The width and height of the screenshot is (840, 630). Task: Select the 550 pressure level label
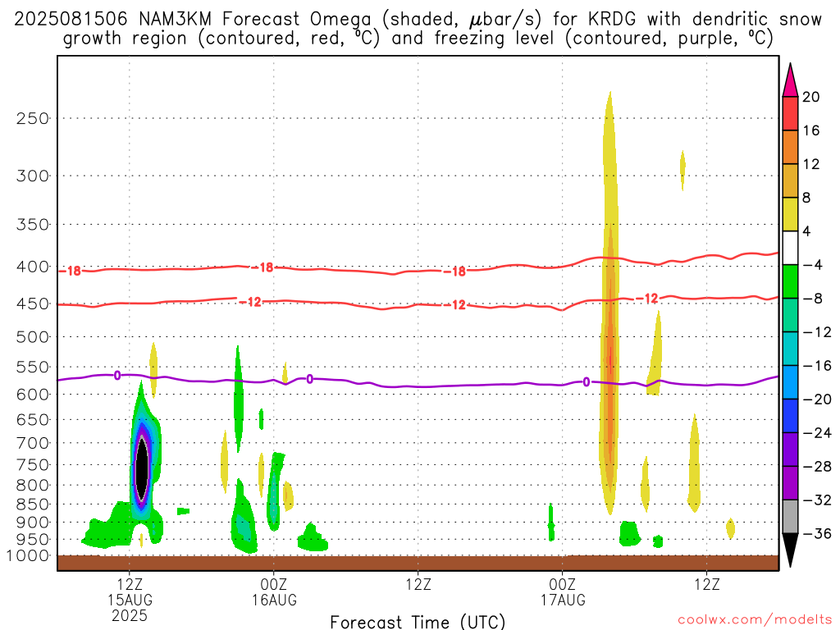(33, 367)
